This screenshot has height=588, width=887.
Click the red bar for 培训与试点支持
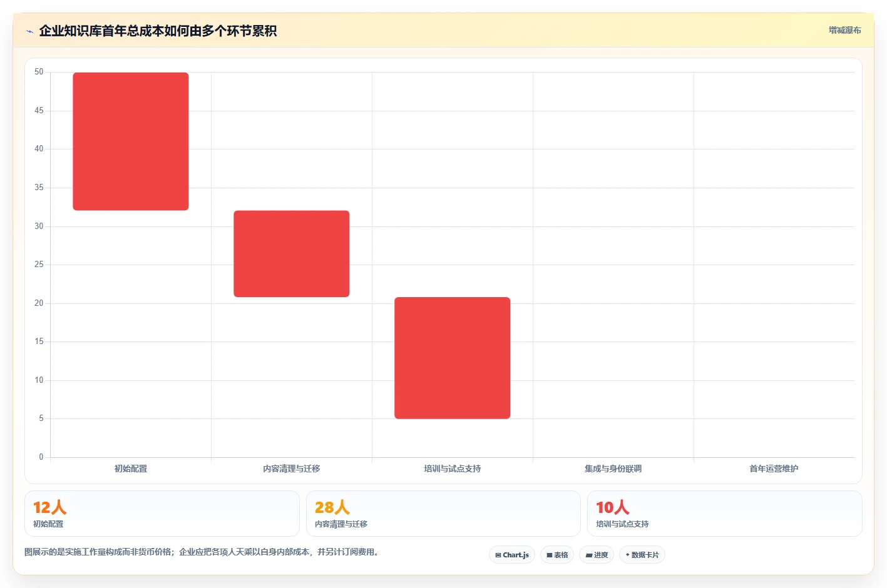tap(453, 358)
